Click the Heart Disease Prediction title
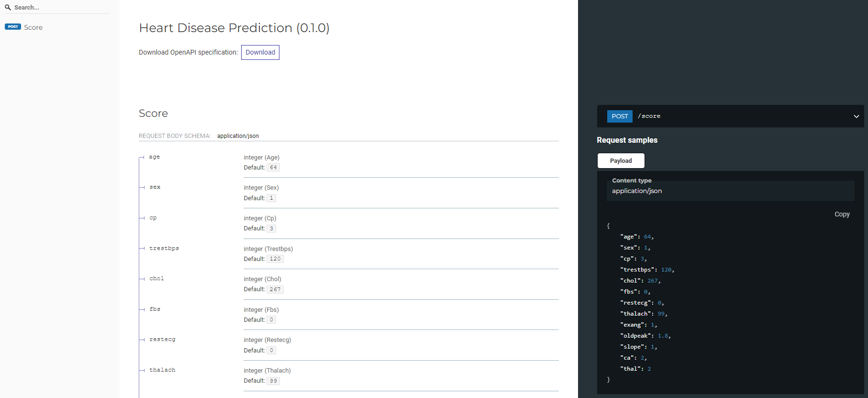The image size is (868, 398). 234,28
